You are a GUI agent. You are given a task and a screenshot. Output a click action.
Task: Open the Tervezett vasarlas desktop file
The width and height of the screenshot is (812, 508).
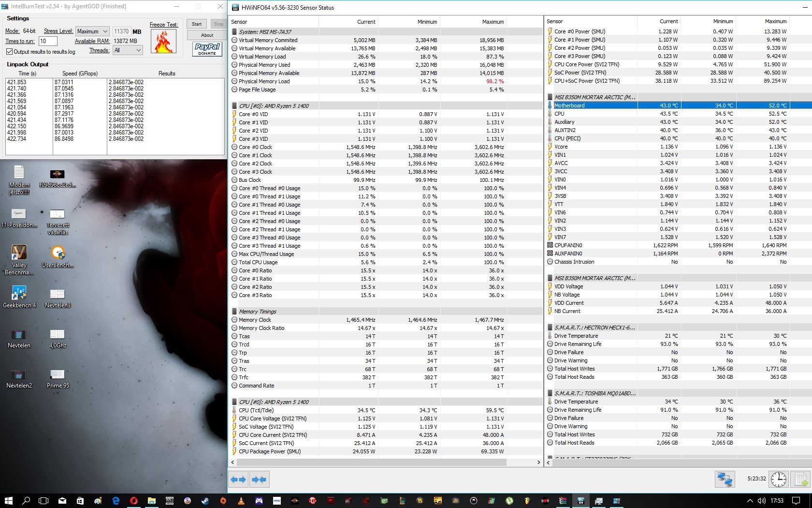click(x=57, y=221)
